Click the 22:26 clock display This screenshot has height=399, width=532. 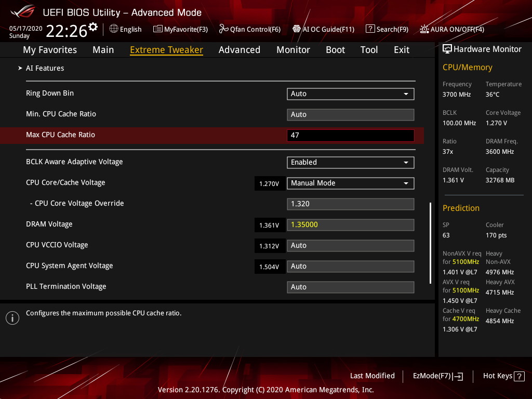click(66, 31)
